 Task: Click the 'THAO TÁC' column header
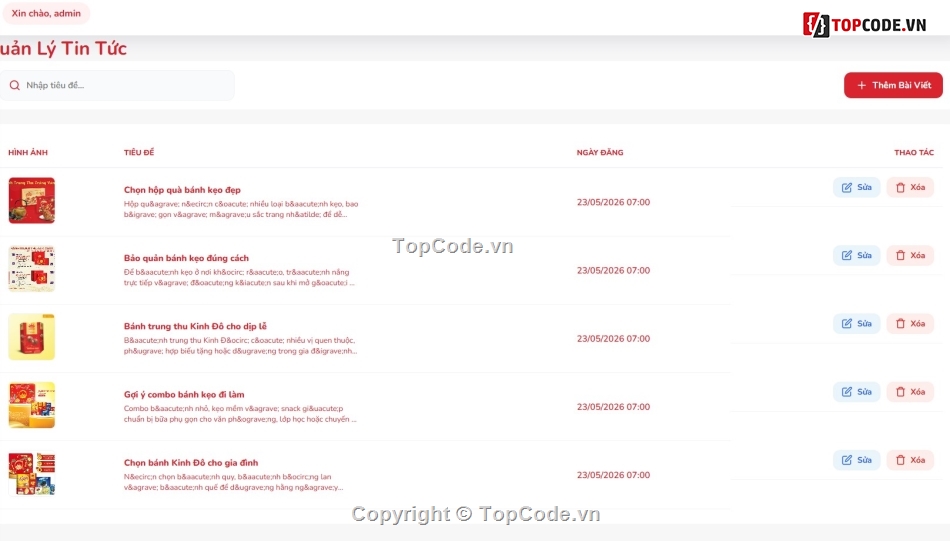point(914,153)
